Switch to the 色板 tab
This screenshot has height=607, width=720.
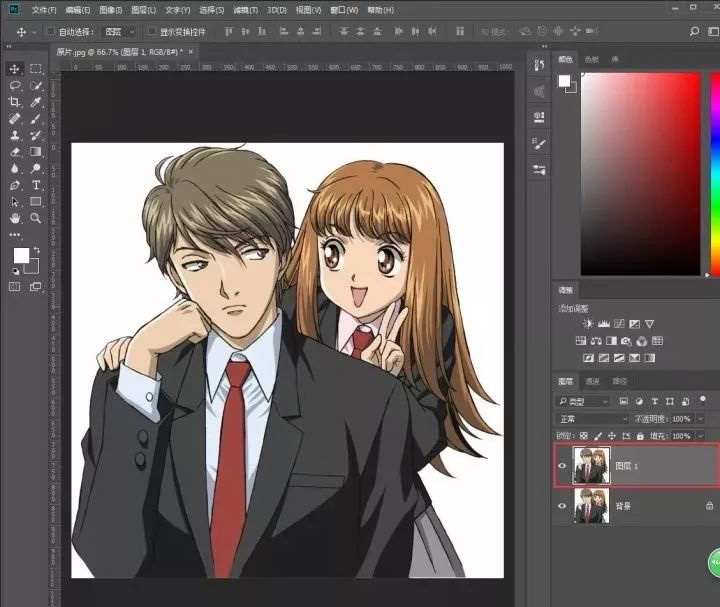(591, 60)
